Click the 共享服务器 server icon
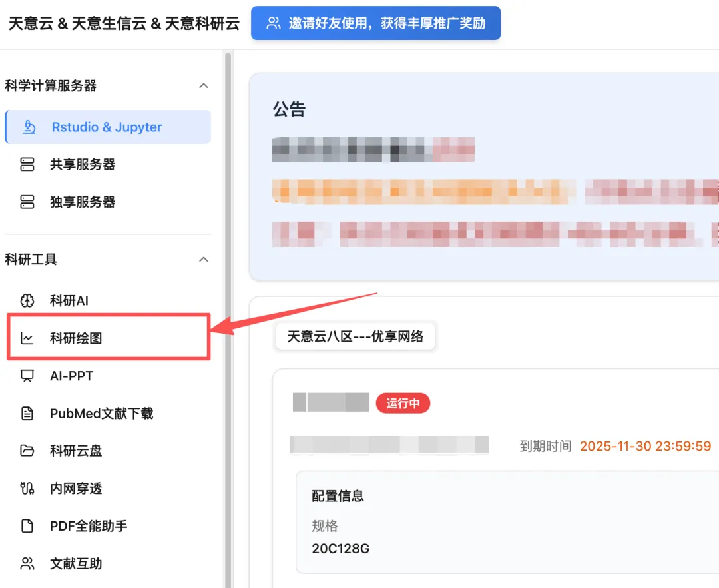Screen dimensions: 719x588 [28, 164]
